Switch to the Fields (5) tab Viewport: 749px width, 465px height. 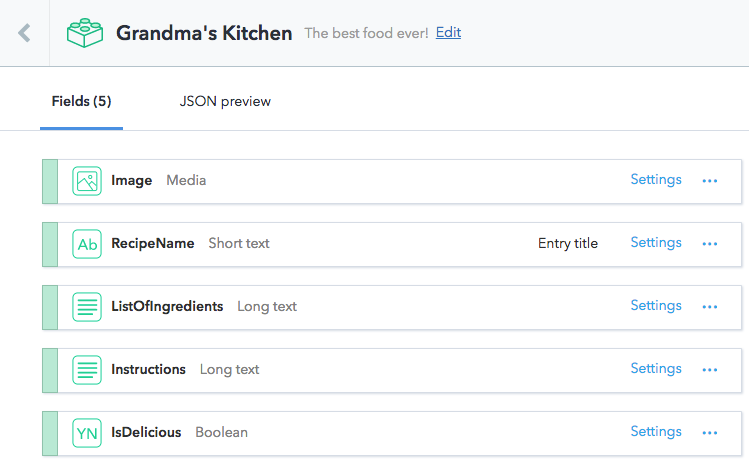pyautogui.click(x=81, y=102)
